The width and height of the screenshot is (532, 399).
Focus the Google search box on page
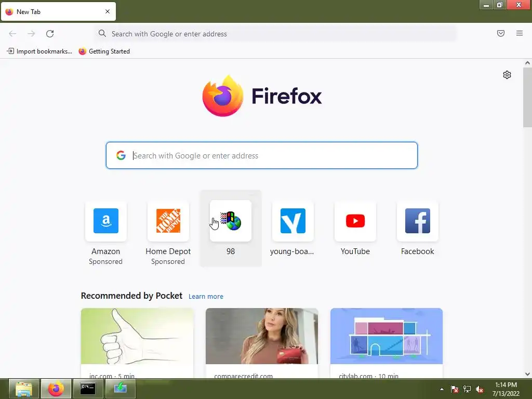point(262,155)
